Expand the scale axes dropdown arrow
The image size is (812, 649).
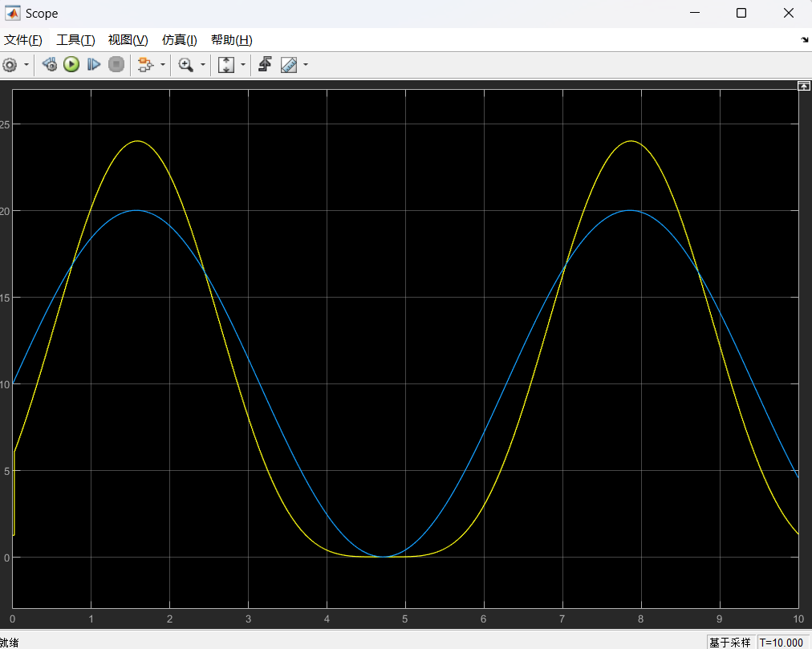click(242, 65)
